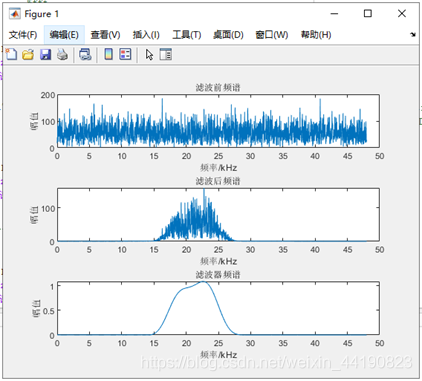422x381 pixels.
Task: Insert Colorbar using toolbar icon
Action: pos(109,54)
